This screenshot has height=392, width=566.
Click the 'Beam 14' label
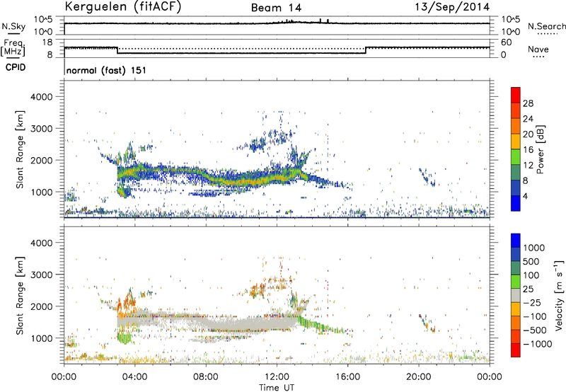point(276,8)
